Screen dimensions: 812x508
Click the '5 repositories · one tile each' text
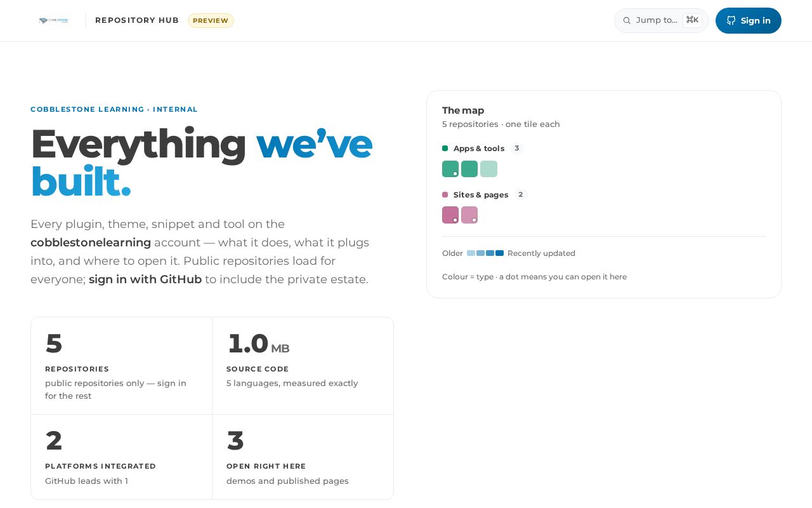[501, 124]
